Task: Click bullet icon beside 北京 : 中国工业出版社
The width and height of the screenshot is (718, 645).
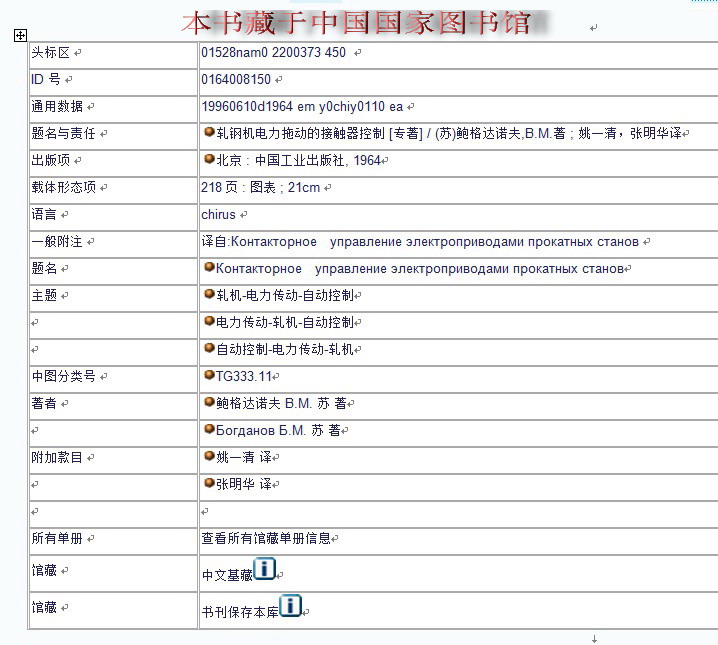Action: [x=209, y=159]
